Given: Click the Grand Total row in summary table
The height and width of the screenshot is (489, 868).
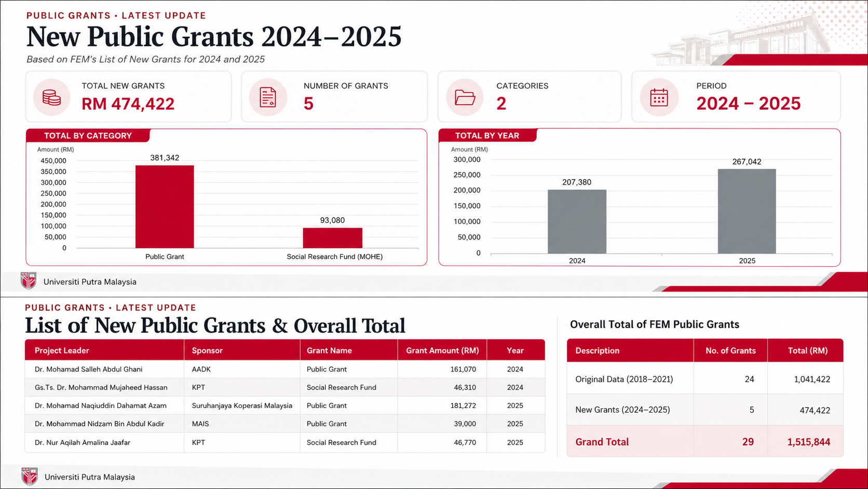Looking at the screenshot, I should point(705,442).
